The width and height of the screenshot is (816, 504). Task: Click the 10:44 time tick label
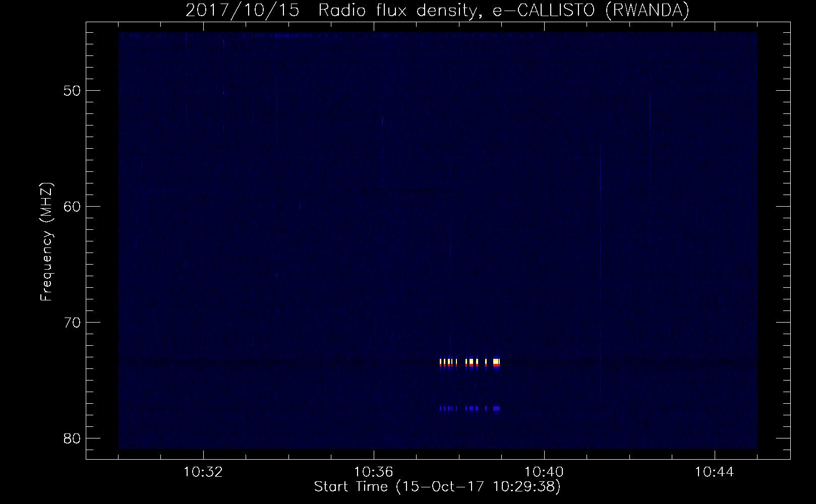click(715, 472)
